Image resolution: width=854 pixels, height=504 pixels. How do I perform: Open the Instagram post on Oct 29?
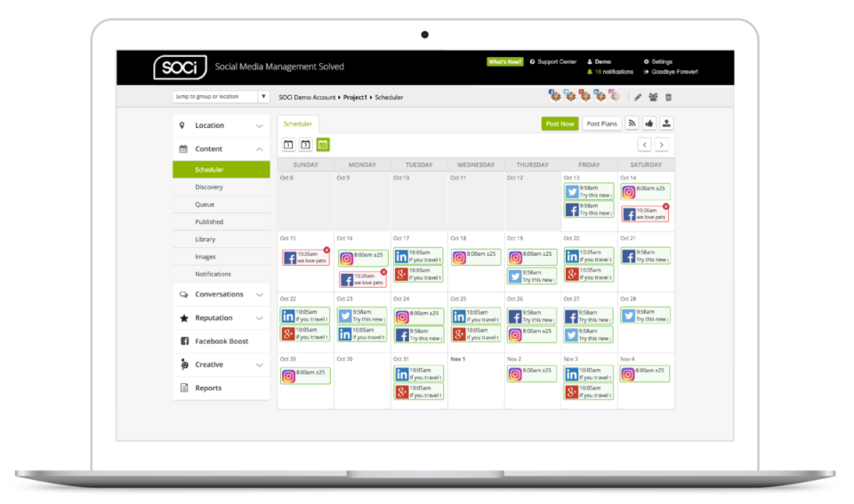305,375
